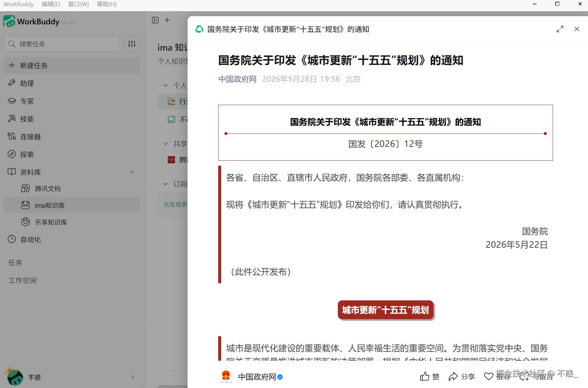Open the 编辑(E) menu
Screen dimensions: 588x388
click(x=51, y=4)
